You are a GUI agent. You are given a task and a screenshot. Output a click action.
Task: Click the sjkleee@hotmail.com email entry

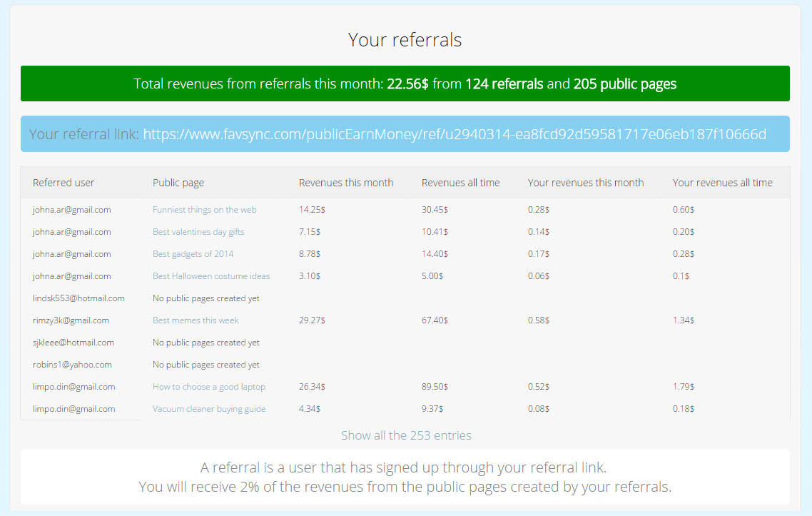point(73,343)
